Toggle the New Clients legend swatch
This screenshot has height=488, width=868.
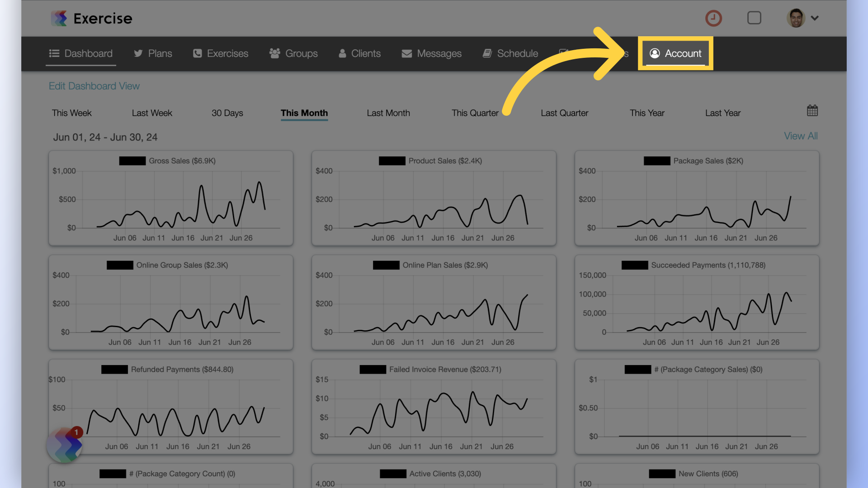[662, 474]
